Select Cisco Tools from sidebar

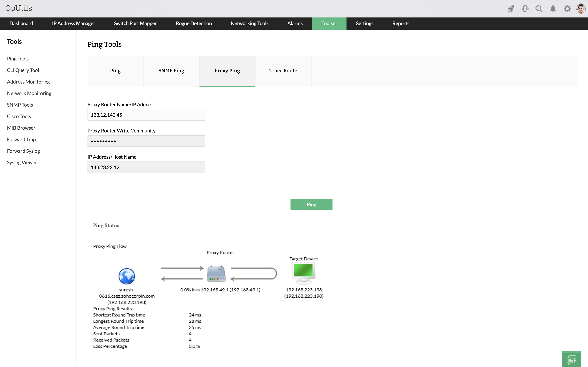tap(19, 116)
